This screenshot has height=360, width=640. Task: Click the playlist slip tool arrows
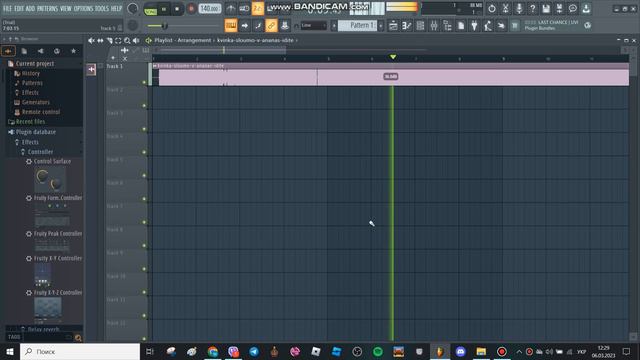coord(100,40)
